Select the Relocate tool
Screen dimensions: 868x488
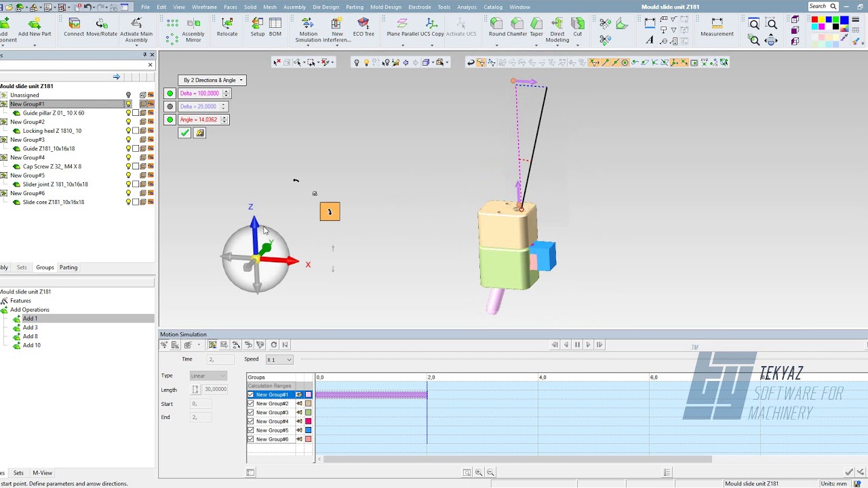click(x=227, y=25)
